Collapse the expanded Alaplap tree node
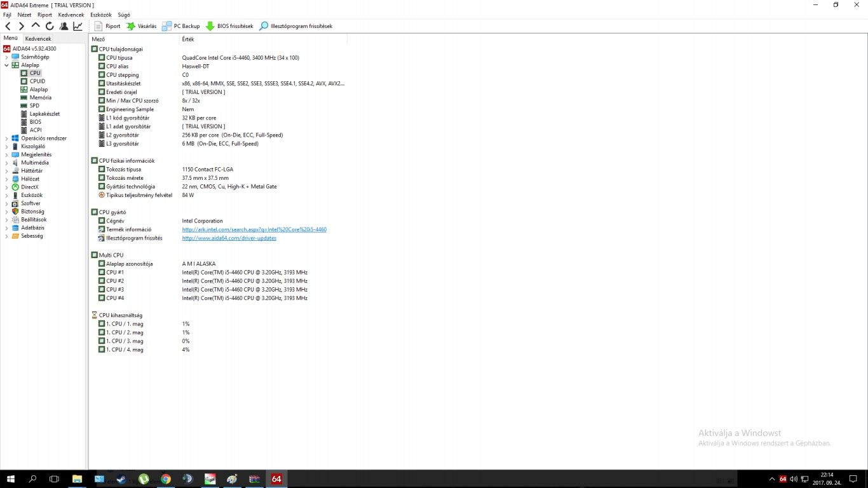Viewport: 868px width, 488px height. pos(7,65)
